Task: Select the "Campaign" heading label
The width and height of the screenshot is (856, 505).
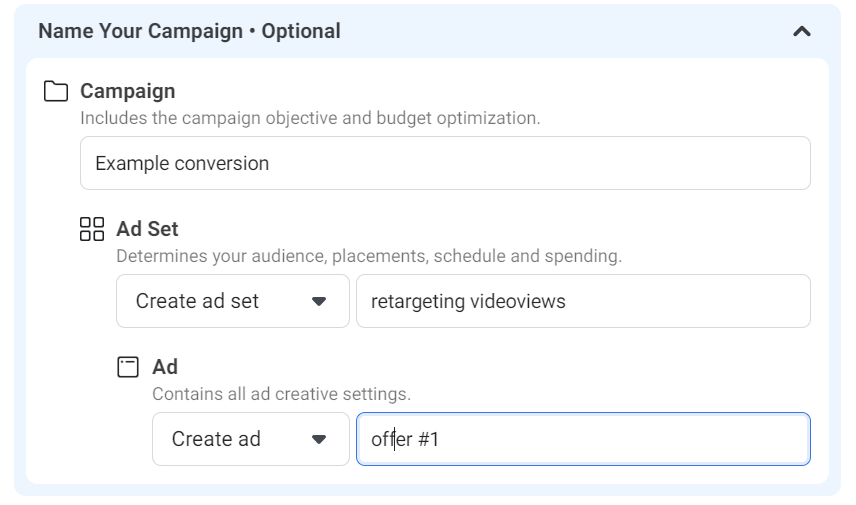Action: click(127, 91)
